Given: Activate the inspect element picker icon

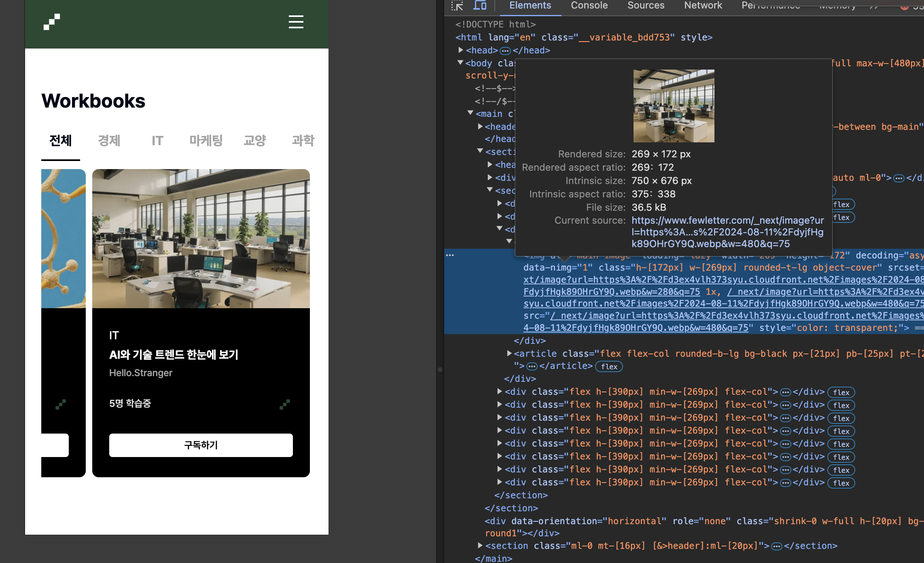Looking at the screenshot, I should pyautogui.click(x=457, y=6).
